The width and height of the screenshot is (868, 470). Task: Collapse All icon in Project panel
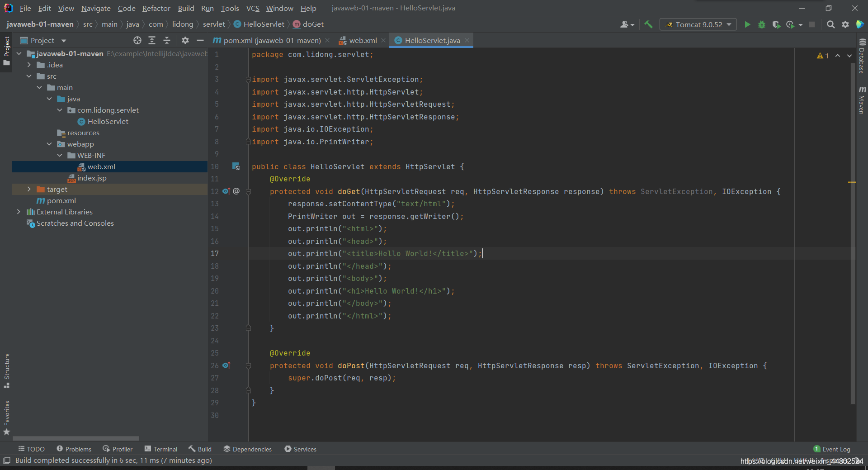coord(167,40)
